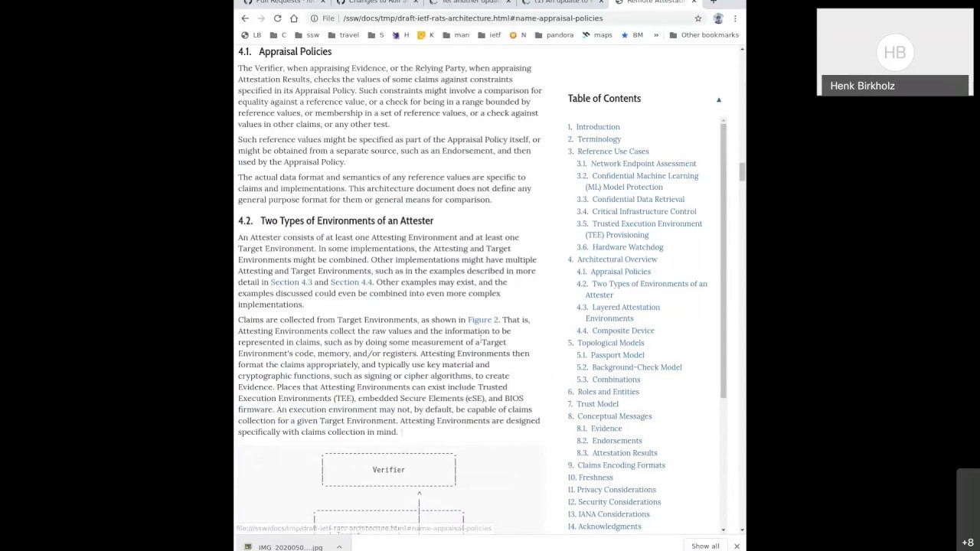The height and width of the screenshot is (551, 980).
Task: Open the ssw bookmark folder
Action: (x=307, y=35)
